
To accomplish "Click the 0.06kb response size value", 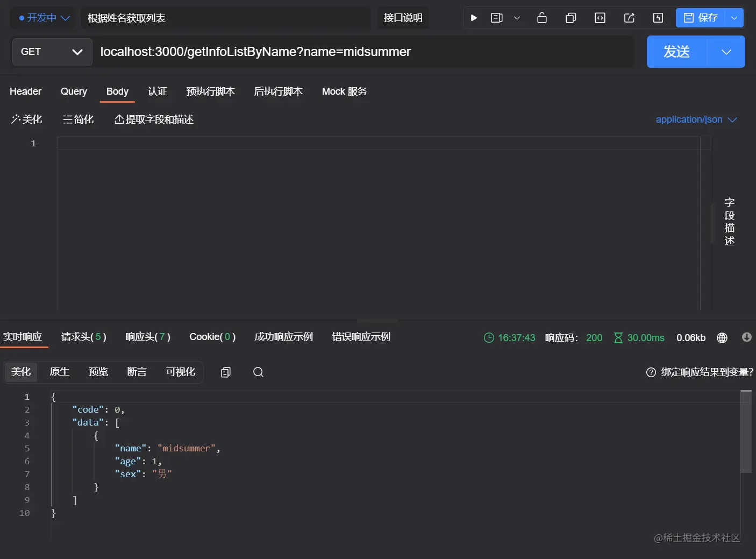I will (x=691, y=338).
